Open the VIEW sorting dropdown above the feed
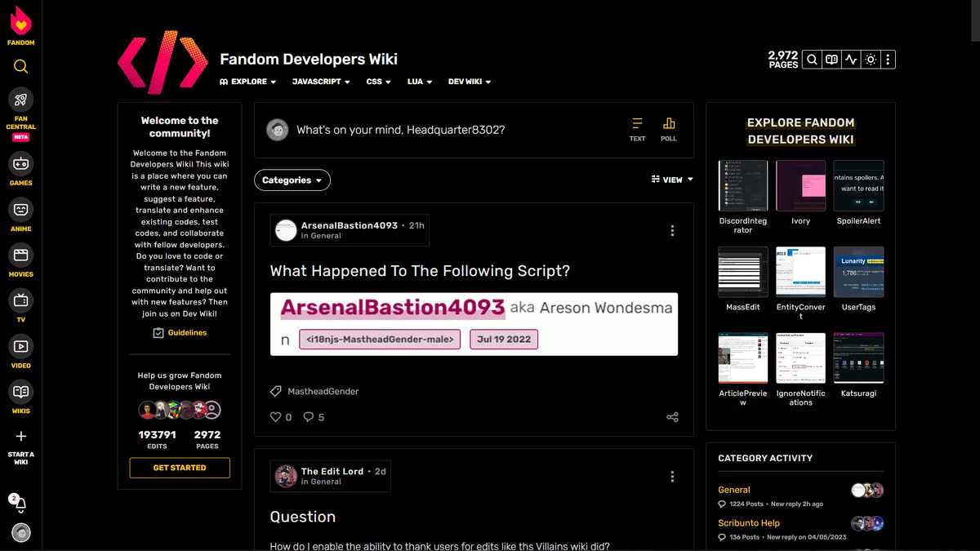980x551 pixels. (671, 179)
